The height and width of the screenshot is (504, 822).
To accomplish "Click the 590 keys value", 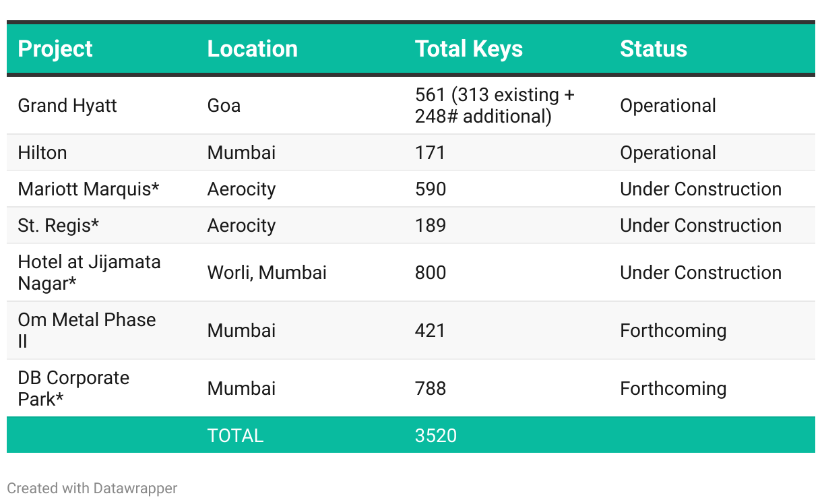I will click(x=431, y=189).
